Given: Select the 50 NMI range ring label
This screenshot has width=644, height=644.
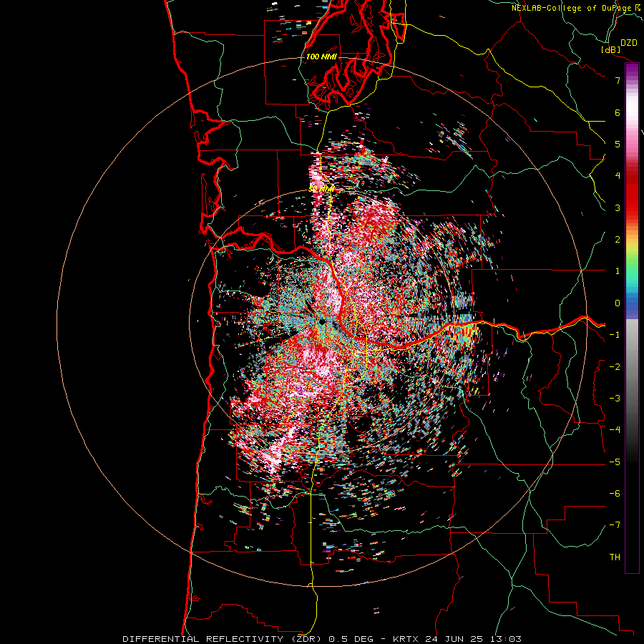Looking at the screenshot, I should [x=321, y=190].
